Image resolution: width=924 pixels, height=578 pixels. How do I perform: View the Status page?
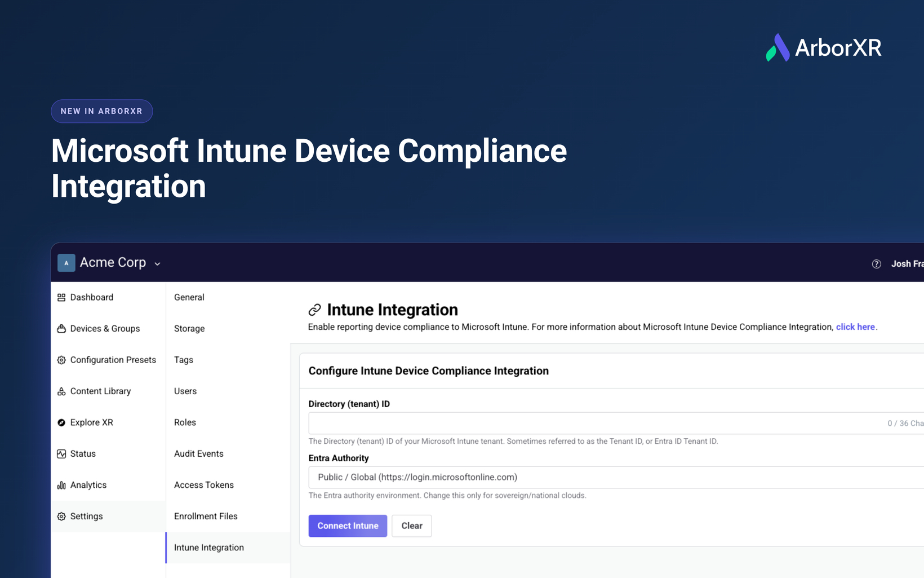coord(108,454)
